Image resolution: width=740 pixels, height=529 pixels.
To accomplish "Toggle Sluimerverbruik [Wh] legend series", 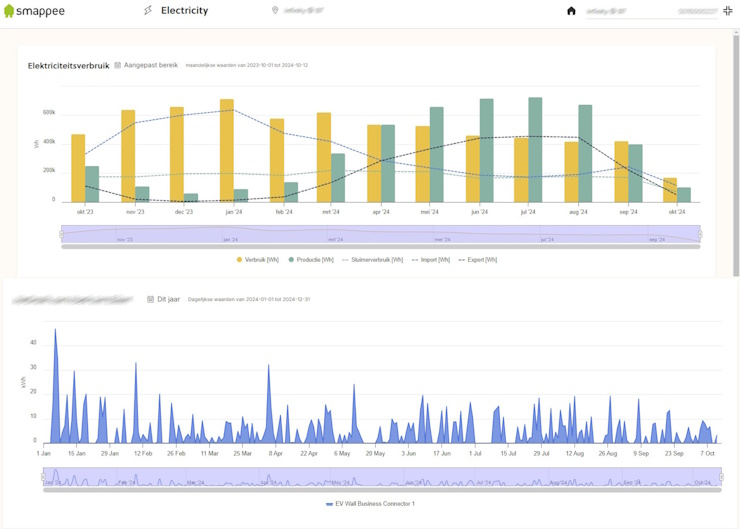I will (x=372, y=260).
